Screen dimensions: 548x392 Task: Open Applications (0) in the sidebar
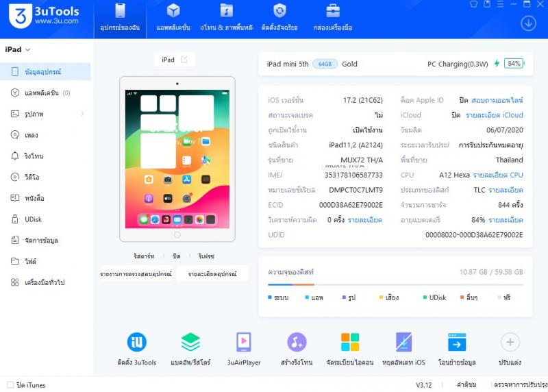point(45,93)
